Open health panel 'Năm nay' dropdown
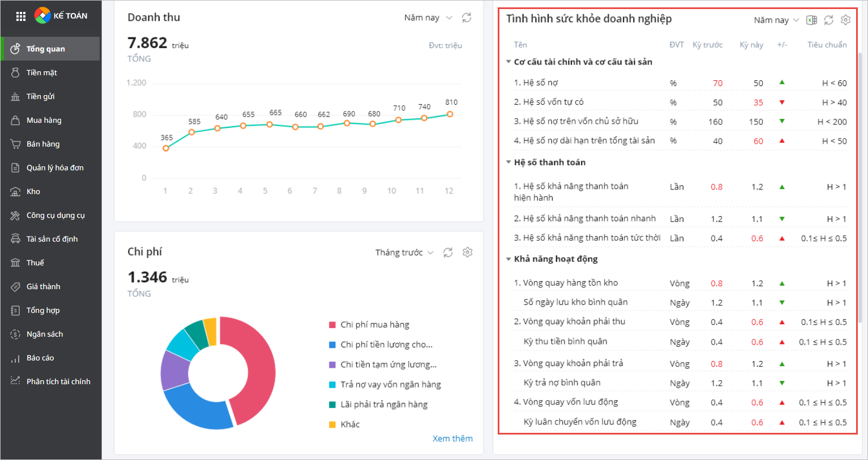Viewport: 868px width, 460px height. (776, 20)
